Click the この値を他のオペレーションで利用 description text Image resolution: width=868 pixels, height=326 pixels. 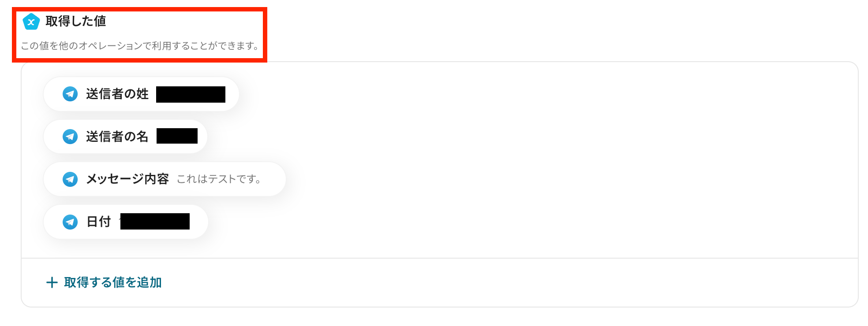pyautogui.click(x=140, y=46)
